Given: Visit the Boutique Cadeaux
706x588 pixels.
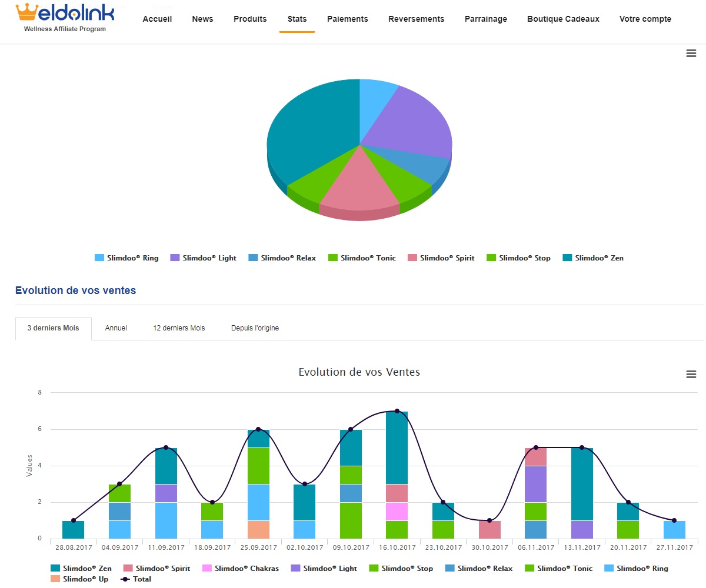Looking at the screenshot, I should 563,19.
